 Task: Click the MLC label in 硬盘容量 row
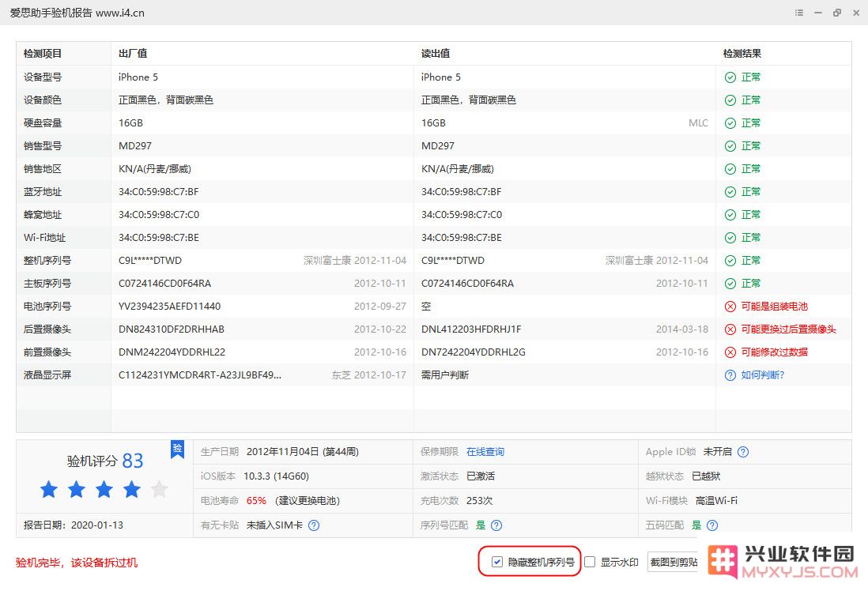coord(699,123)
